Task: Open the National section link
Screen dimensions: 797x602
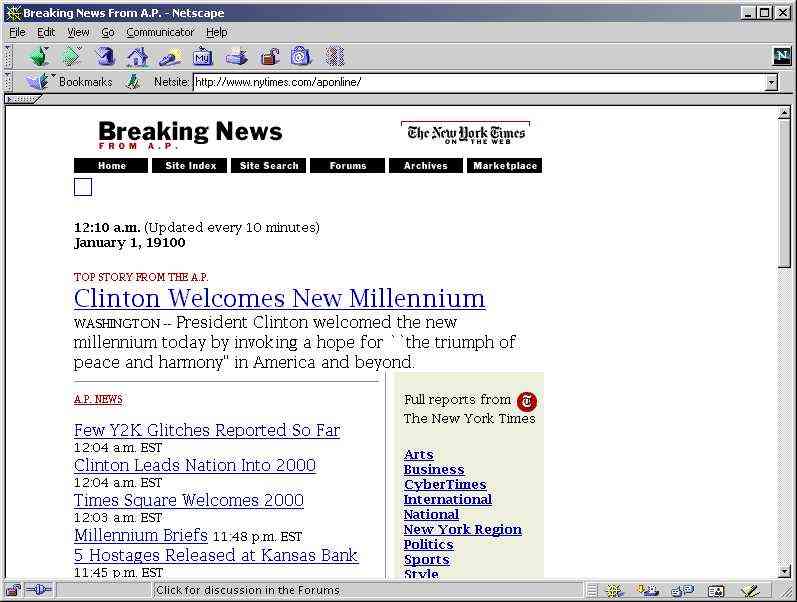Action: pos(431,515)
